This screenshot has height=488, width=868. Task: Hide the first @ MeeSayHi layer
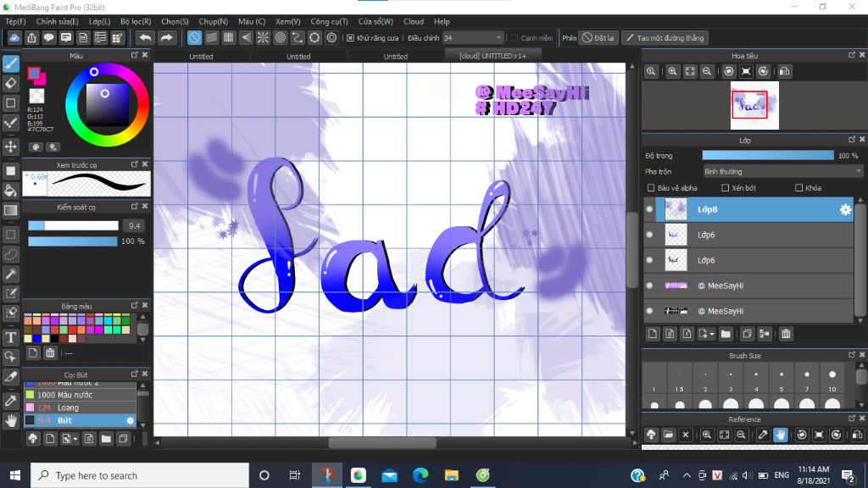[x=650, y=286]
